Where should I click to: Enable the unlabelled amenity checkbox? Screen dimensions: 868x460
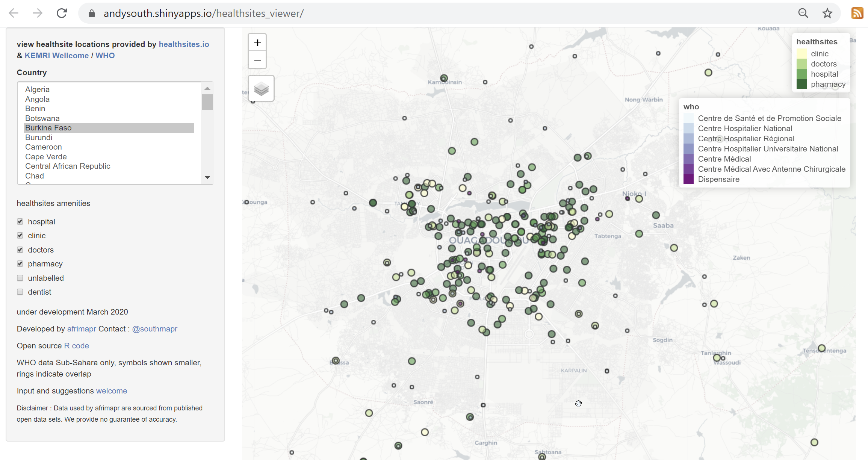(20, 278)
